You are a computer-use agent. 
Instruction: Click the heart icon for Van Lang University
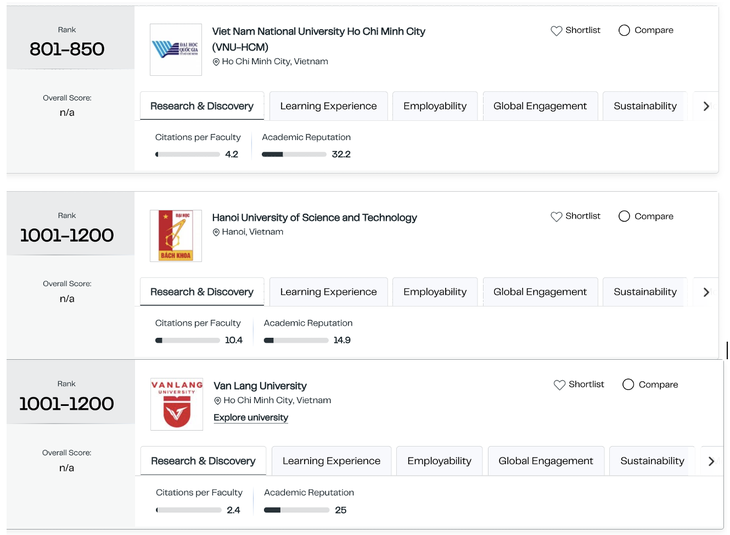(559, 385)
